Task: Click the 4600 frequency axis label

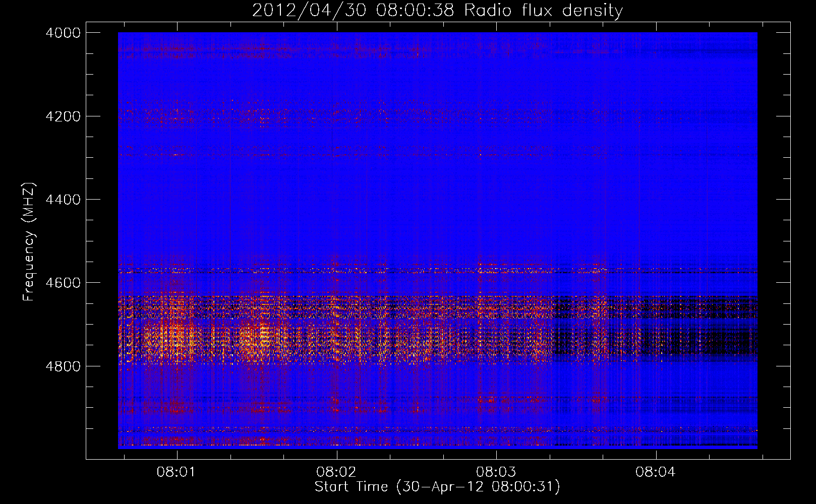Action: point(63,283)
